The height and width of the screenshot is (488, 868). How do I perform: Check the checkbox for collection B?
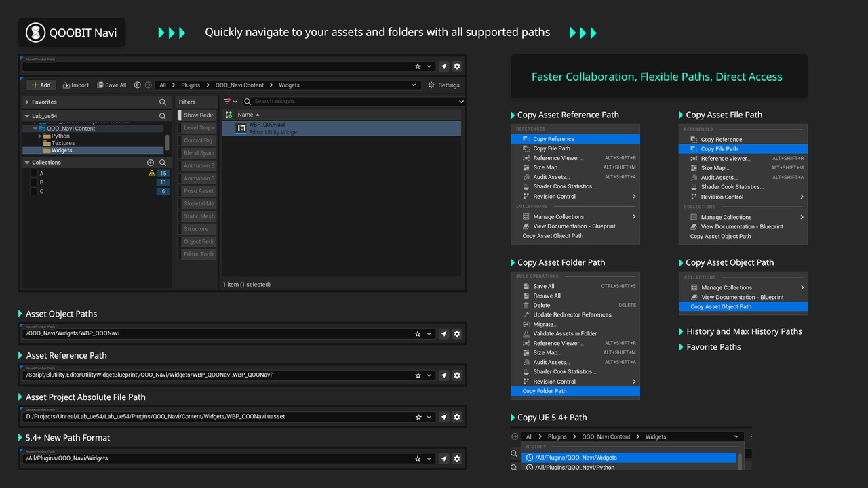34,182
